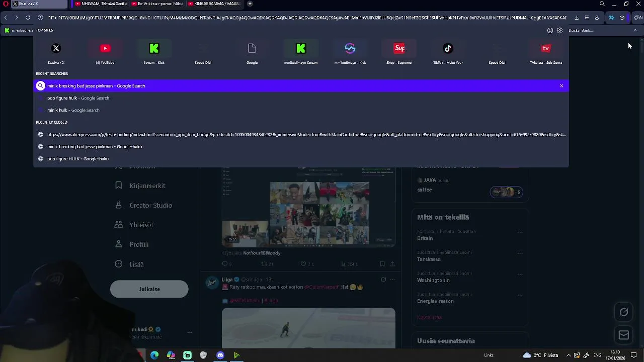Open the X speed dial tile
This screenshot has height=362, width=644.
click(x=56, y=53)
